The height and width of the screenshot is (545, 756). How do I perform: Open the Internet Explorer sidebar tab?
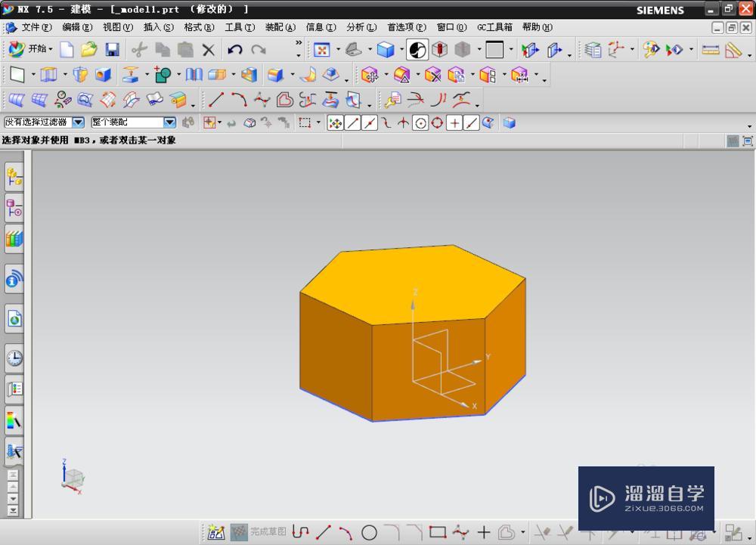pyautogui.click(x=14, y=318)
